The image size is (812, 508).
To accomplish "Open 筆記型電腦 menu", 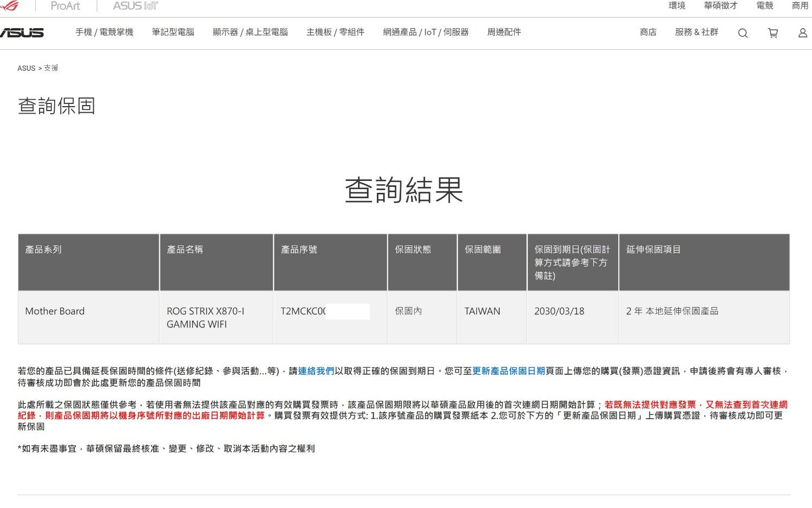I will click(173, 32).
